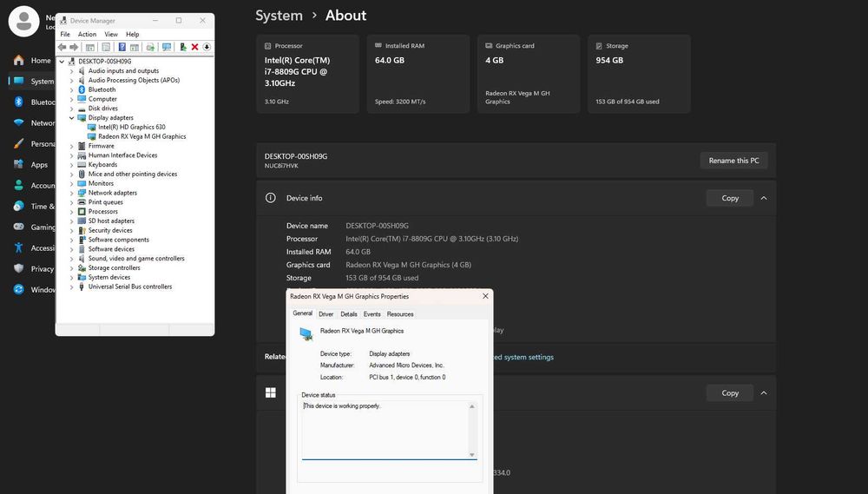This screenshot has height=494, width=868.
Task: Click the Device info circle icon
Action: (x=270, y=198)
